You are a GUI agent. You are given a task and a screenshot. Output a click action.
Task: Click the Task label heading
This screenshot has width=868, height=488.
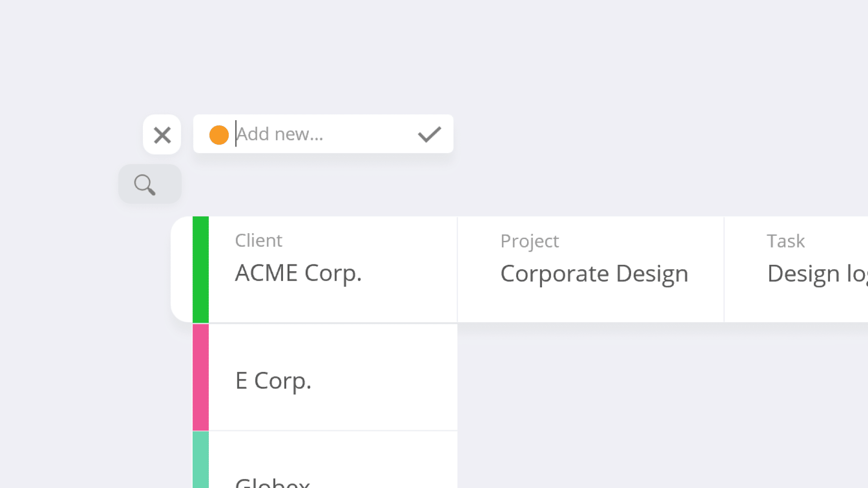click(x=786, y=241)
